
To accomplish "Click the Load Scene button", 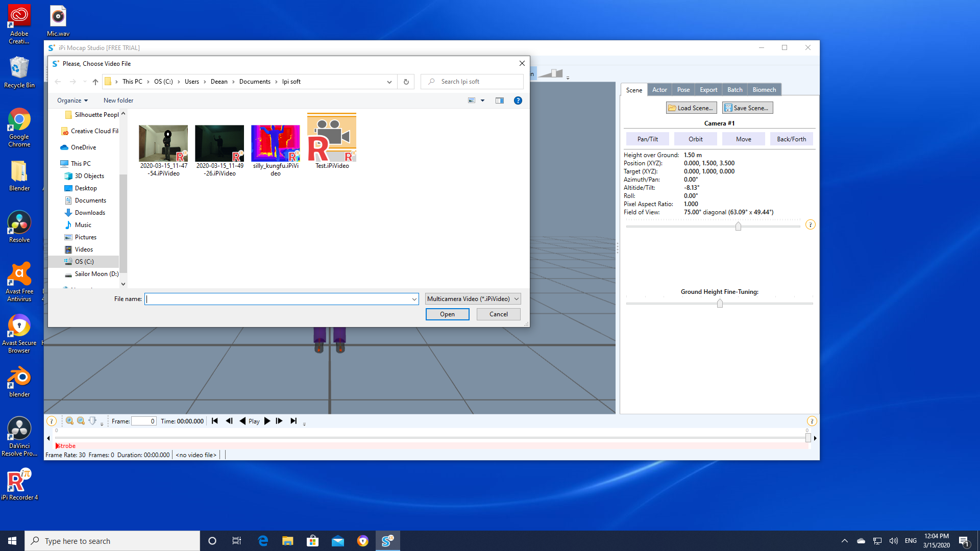I will click(691, 108).
